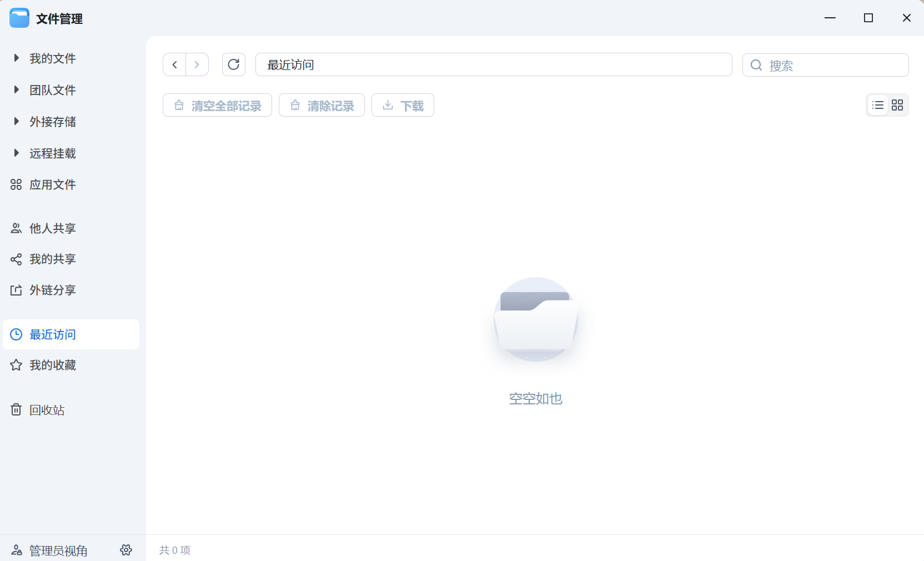The height and width of the screenshot is (561, 924).
Task: Click the 外链分享 export icon
Action: [x=16, y=290]
